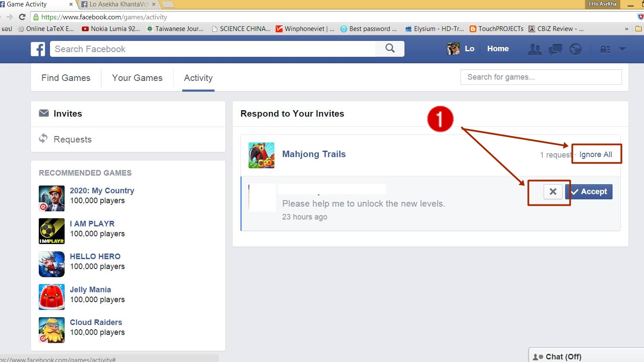Dismiss the invite with the X button

(553, 192)
